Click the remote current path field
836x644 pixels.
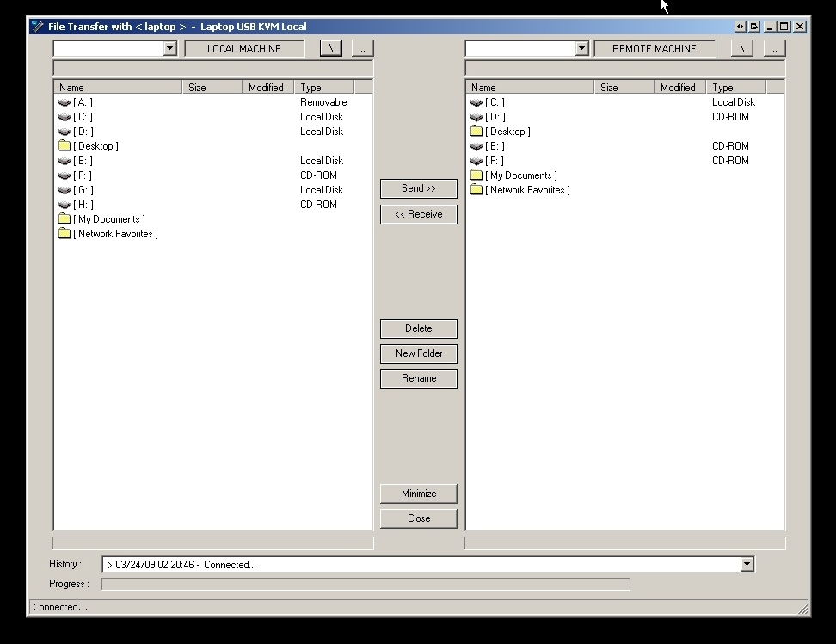coord(625,68)
